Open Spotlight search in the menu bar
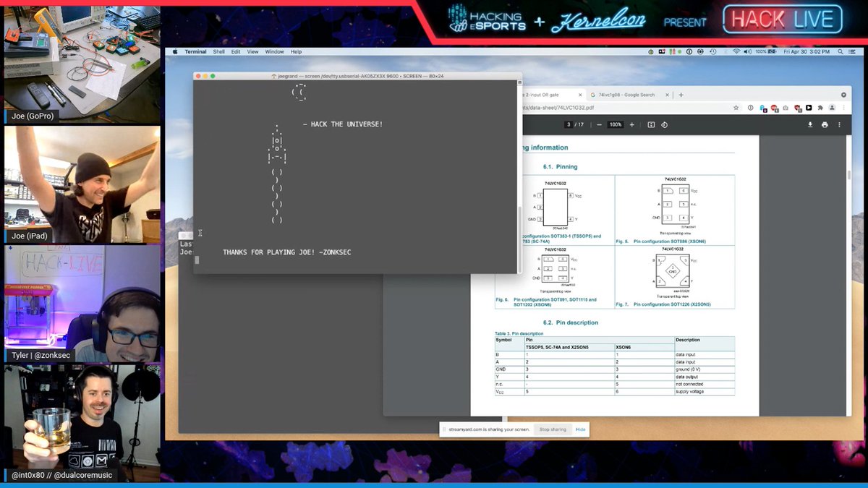This screenshot has width=868, height=488. [x=841, y=51]
